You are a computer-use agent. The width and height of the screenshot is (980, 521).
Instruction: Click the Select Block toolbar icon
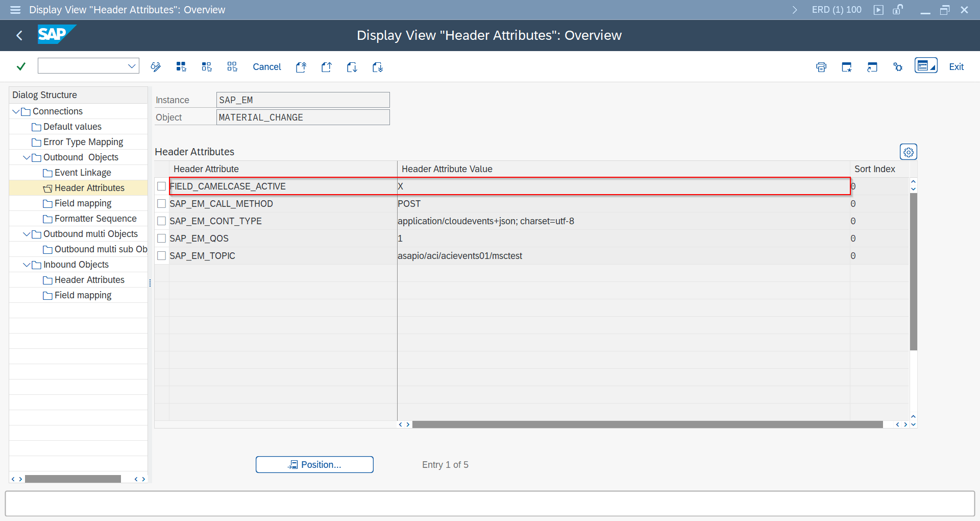[x=207, y=67]
